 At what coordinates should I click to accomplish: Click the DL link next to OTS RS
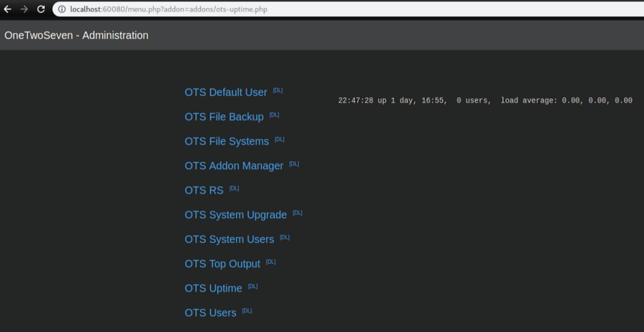click(234, 188)
